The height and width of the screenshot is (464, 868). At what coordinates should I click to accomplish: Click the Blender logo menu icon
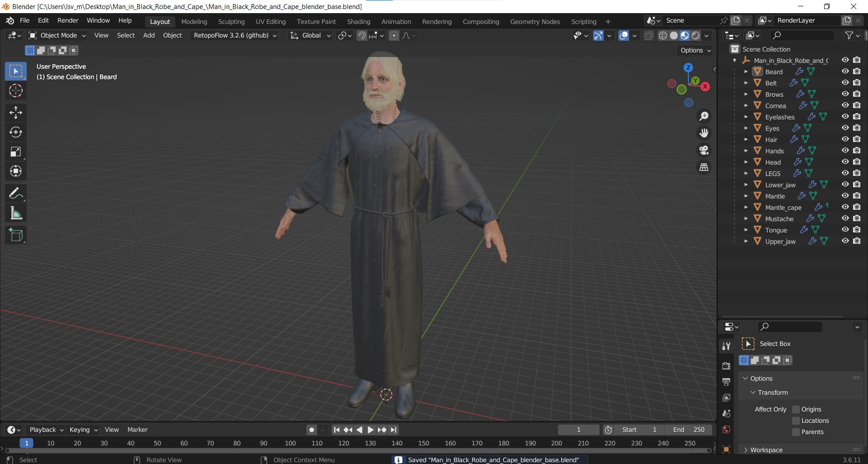click(x=10, y=21)
